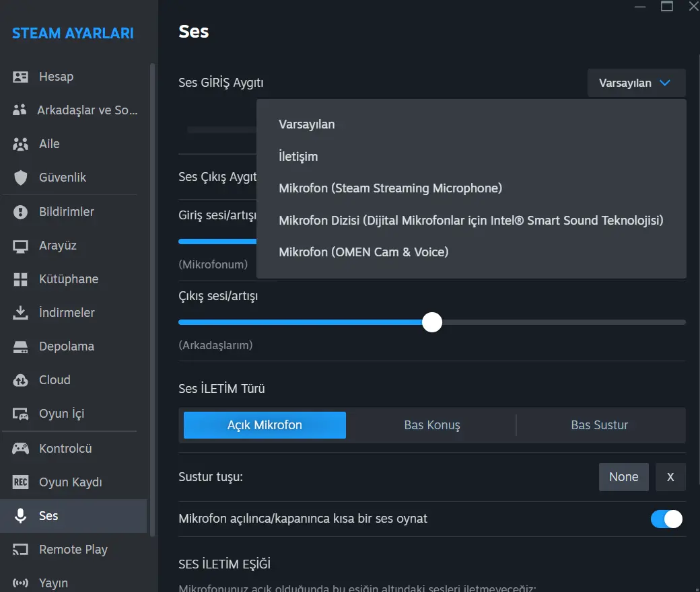Click the Hesap account card icon
The height and width of the screenshot is (592, 700).
[20, 77]
